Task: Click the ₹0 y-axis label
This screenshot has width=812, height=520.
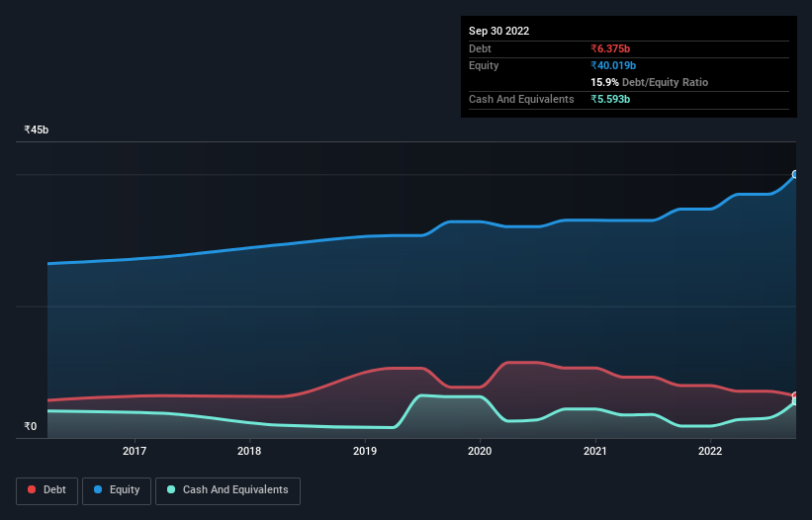Action: 31,426
